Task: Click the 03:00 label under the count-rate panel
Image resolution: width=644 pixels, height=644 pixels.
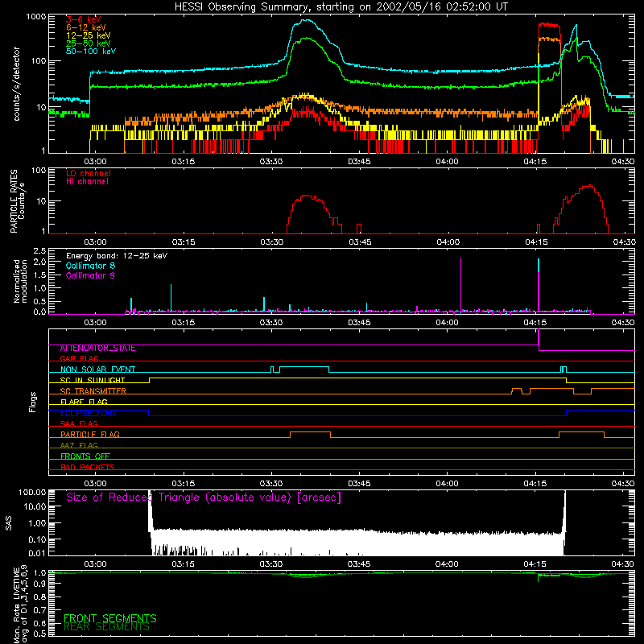Action: click(x=95, y=162)
